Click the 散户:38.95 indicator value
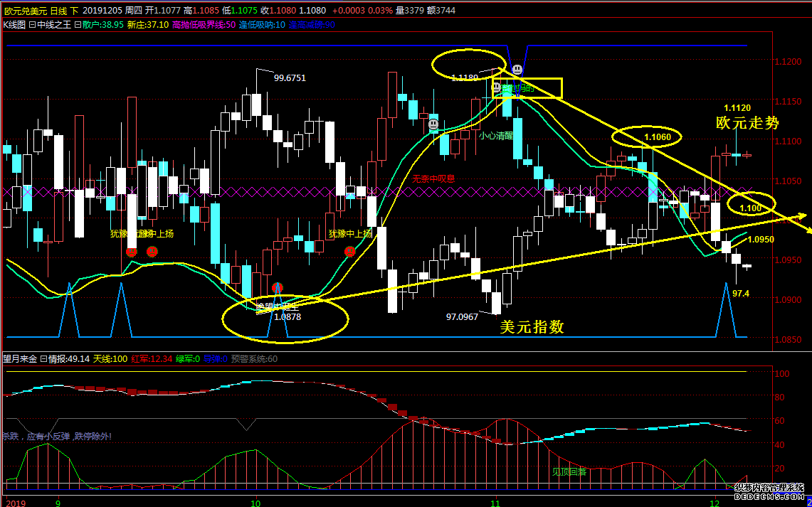Viewport: 812px width, 507px height. [104, 24]
